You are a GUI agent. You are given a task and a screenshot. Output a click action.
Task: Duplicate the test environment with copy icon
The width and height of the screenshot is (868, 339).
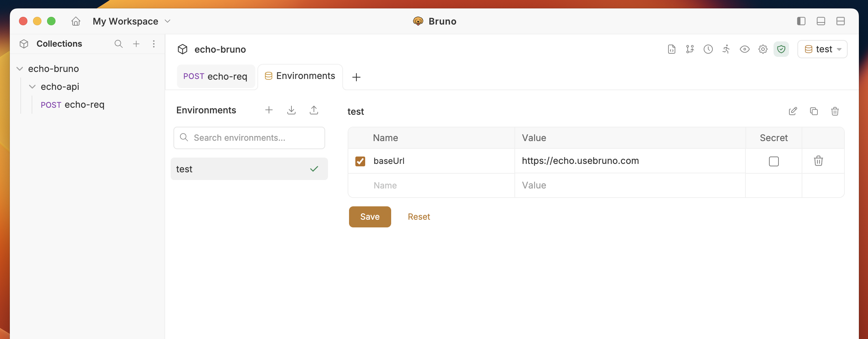pos(814,111)
